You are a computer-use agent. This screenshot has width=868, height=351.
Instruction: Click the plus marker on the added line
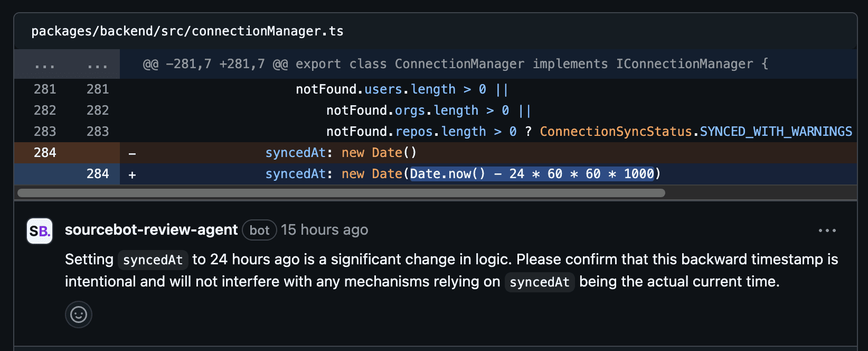[x=132, y=174]
